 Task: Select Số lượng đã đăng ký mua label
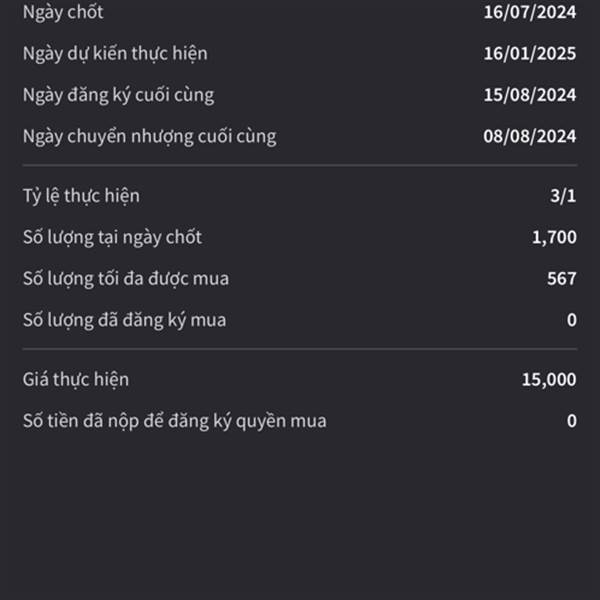click(124, 320)
